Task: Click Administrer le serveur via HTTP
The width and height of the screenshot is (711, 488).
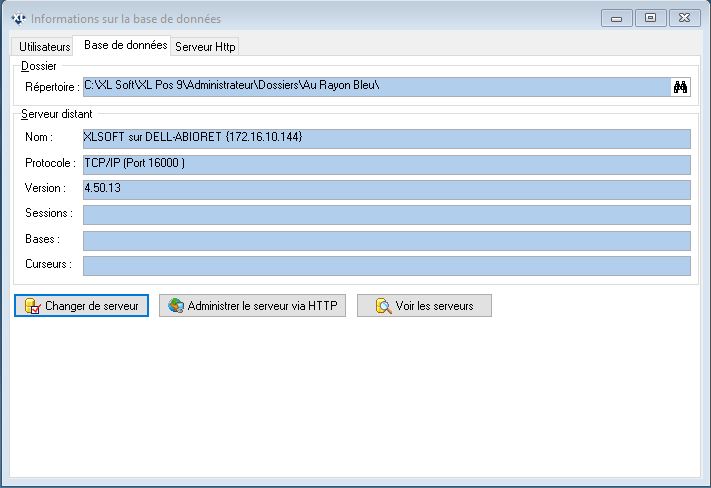Action: [253, 306]
